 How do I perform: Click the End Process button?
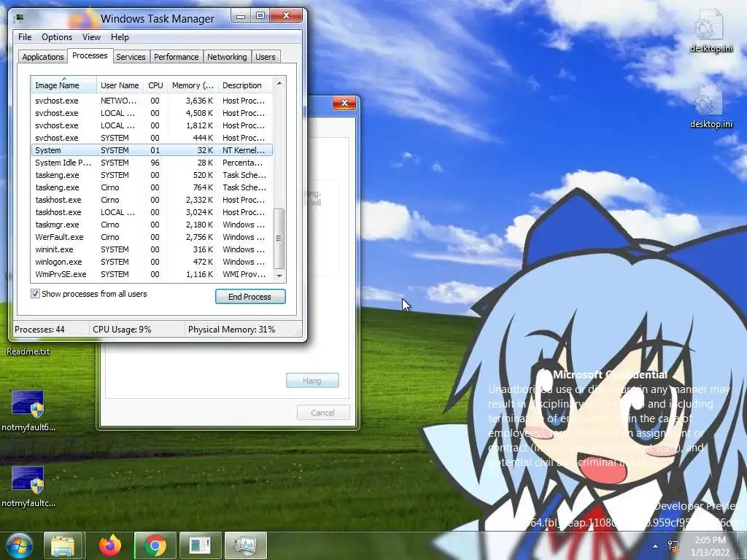point(250,297)
